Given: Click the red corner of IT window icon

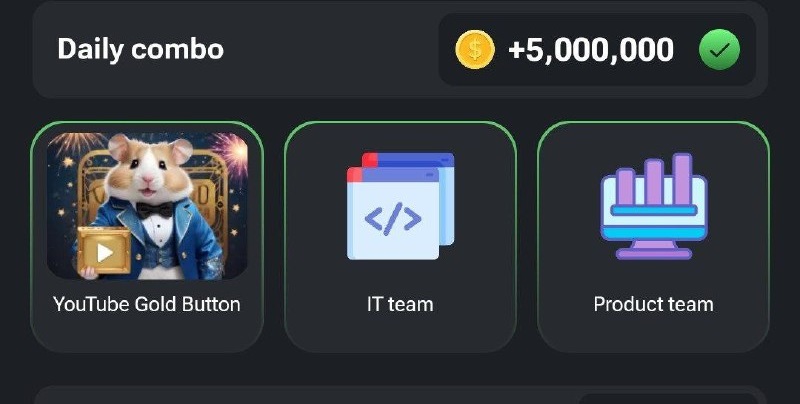Looking at the screenshot, I should 355,175.
